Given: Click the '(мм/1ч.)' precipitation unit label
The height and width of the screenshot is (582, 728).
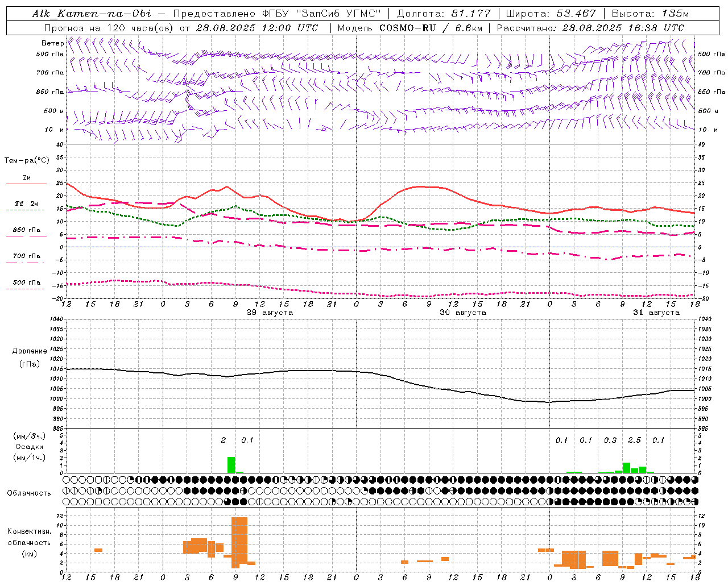Looking at the screenshot, I should tap(30, 458).
